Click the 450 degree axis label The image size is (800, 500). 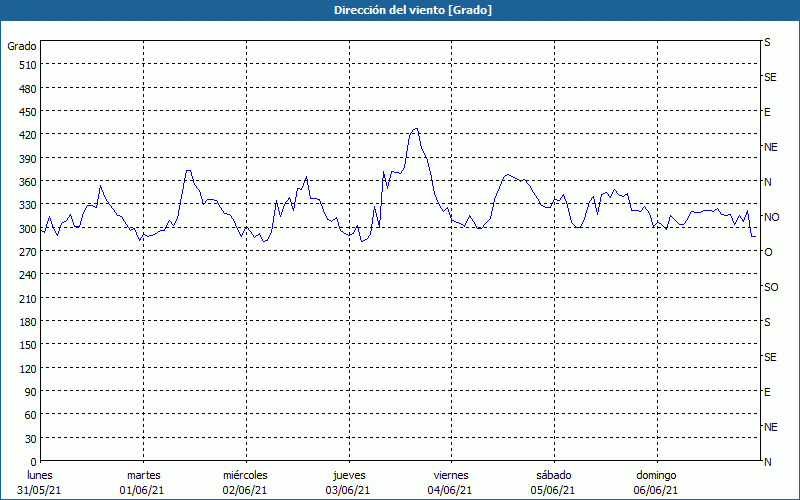29,112
